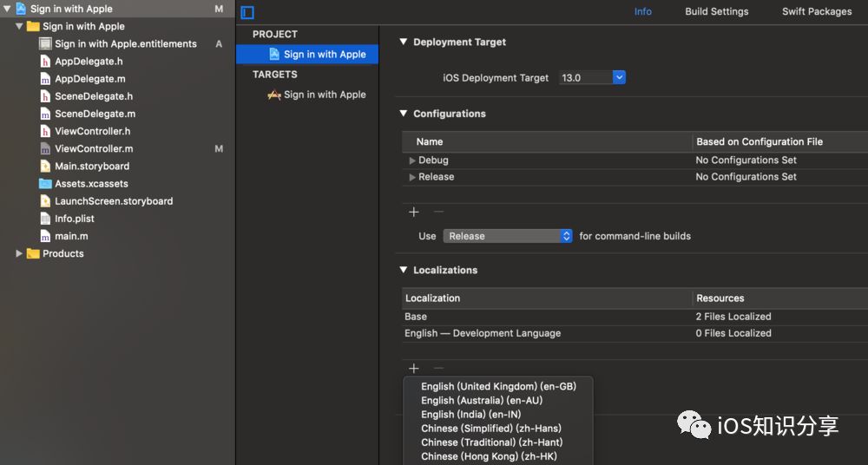Click the LaunchScreen.storyboard file icon
This screenshot has width=868, height=465.
[x=45, y=201]
